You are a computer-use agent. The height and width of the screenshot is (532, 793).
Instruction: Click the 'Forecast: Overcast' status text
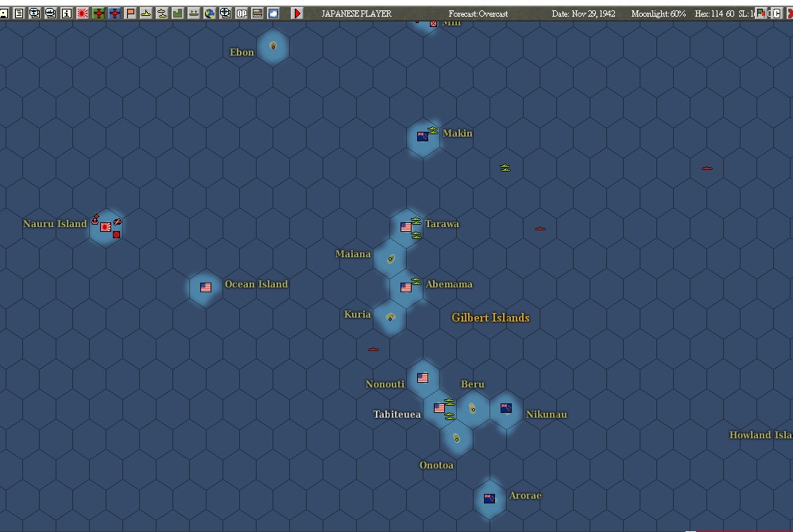coord(478,13)
